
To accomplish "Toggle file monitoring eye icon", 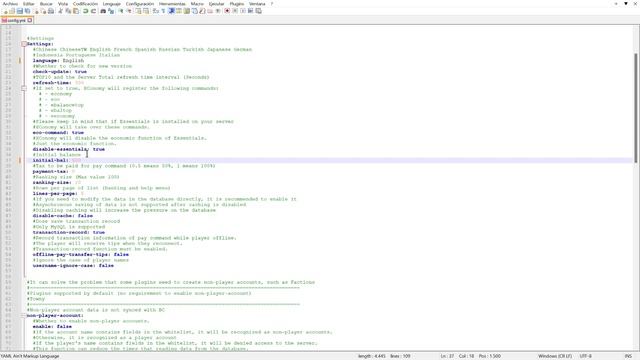I will [x=218, y=11].
